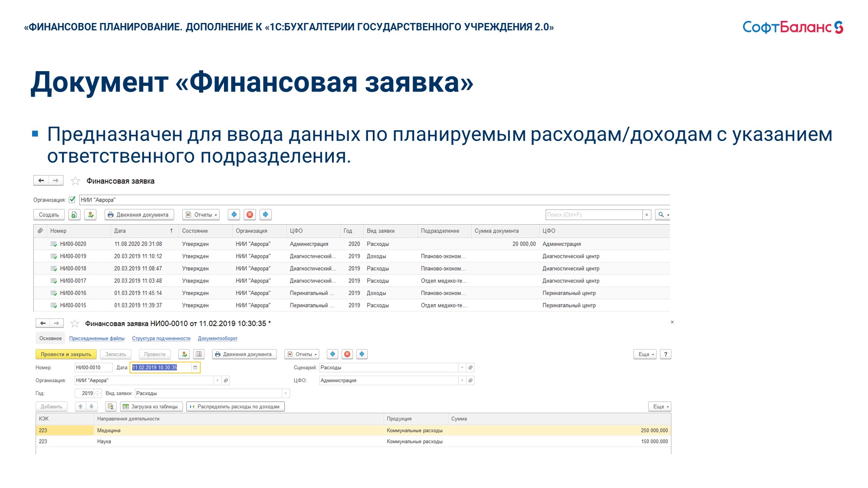
Task: Open help with the question mark button
Action: click(x=665, y=354)
